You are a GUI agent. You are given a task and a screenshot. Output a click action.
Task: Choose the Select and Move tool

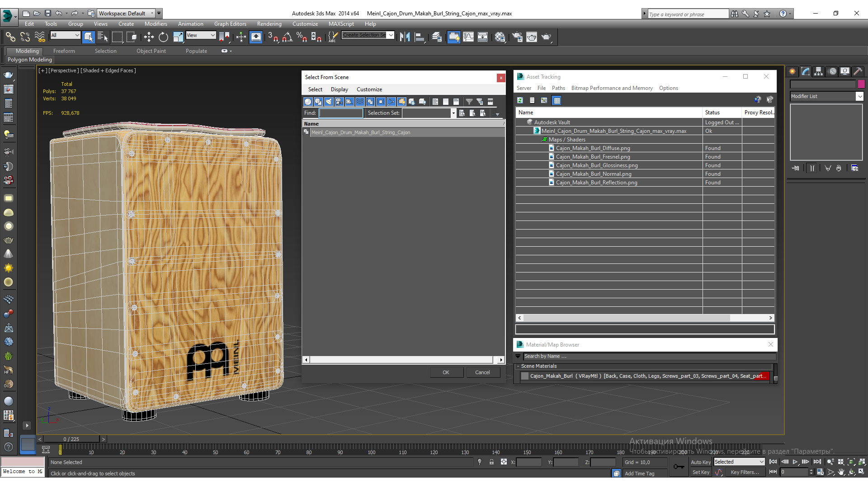(149, 37)
